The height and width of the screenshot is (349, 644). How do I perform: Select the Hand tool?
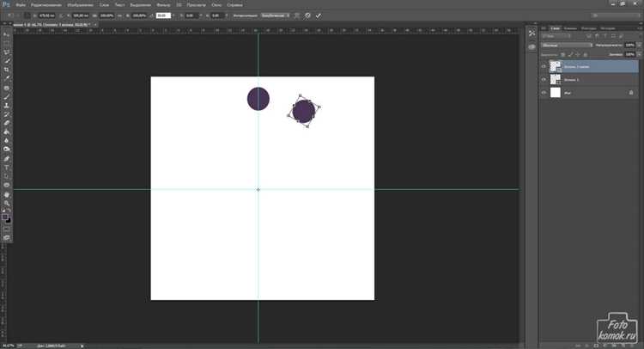click(x=6, y=194)
